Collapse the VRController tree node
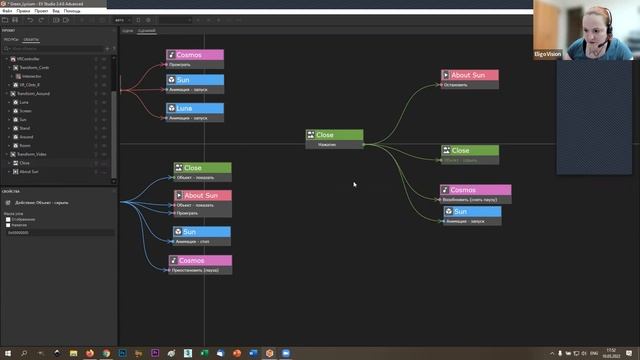Viewport: 640px width, 360px height. (x=7, y=59)
